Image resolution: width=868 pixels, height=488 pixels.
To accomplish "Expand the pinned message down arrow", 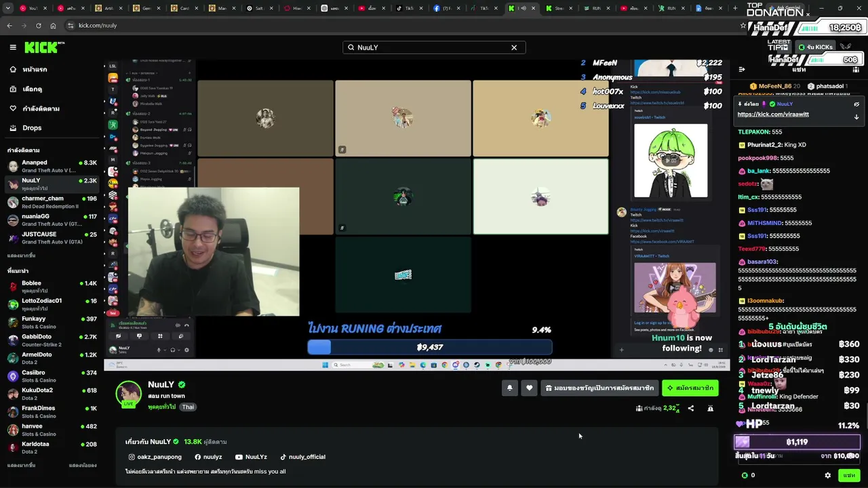I will tap(856, 117).
